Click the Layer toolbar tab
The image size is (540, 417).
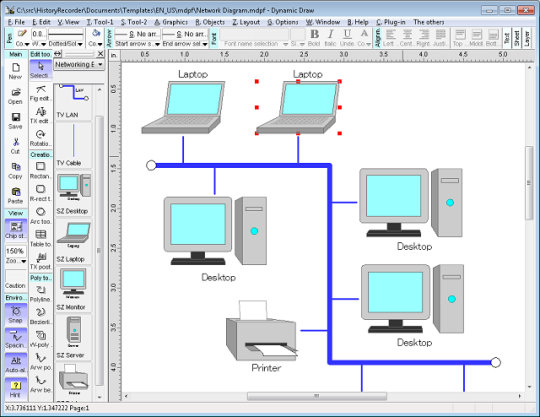click(527, 38)
